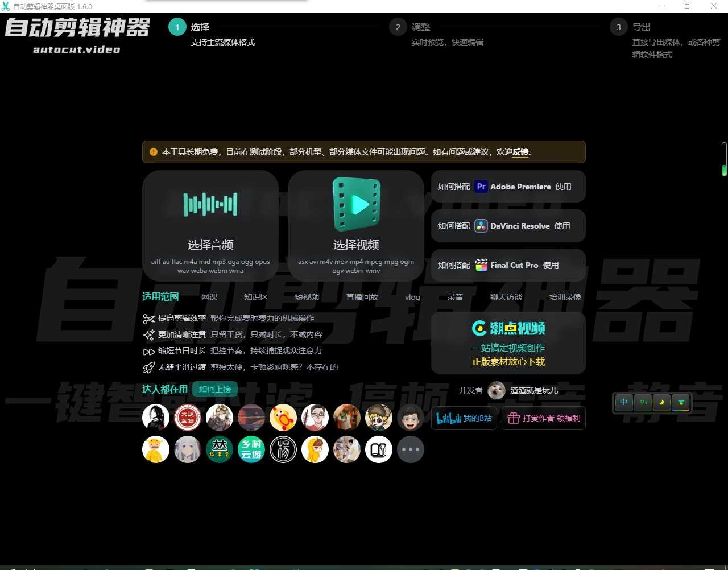Toggle the moon half-width key in the IME bar
The height and width of the screenshot is (570, 728).
[x=662, y=402]
